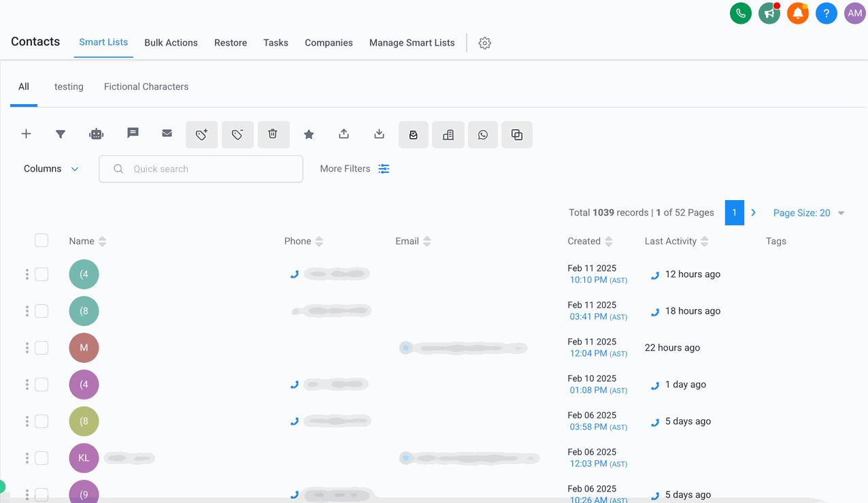Screen dimensions: 868x503
Task: Click the green phone dialer icon
Action: 741,13
